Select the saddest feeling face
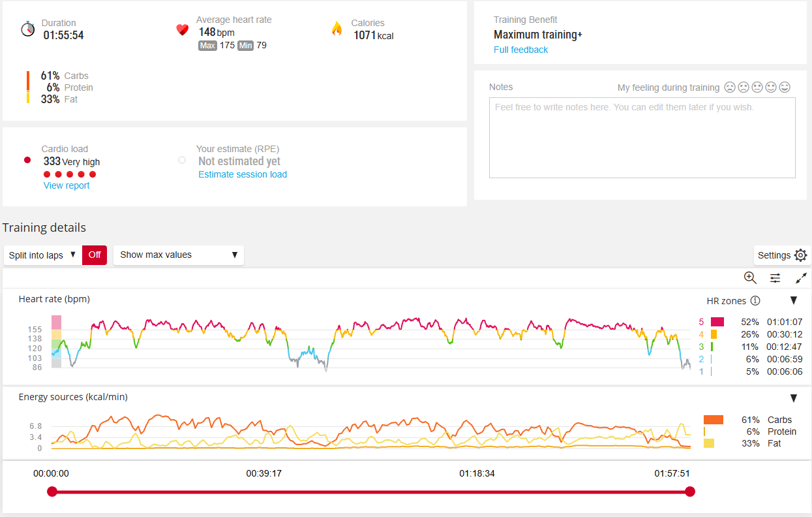Screen dimensions: 812x517 [730, 87]
